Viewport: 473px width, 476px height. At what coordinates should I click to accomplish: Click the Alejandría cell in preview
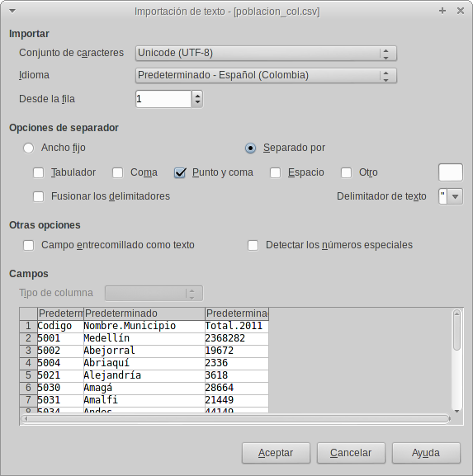click(x=144, y=376)
